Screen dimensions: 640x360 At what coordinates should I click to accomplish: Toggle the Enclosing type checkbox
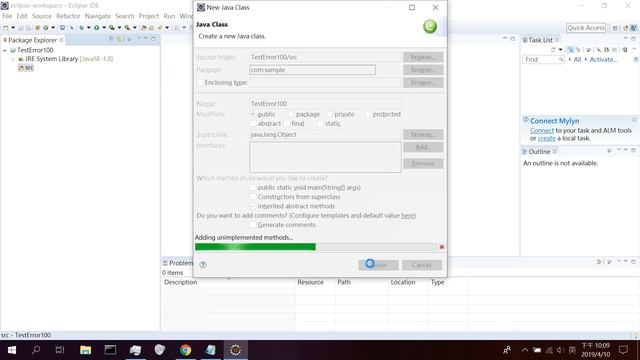(x=200, y=82)
